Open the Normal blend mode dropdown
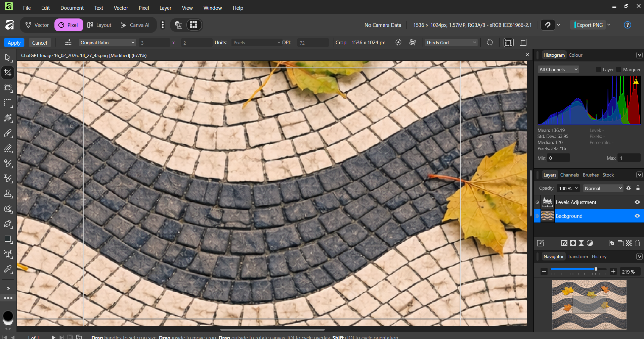Screen dimensions: 644x339 pyautogui.click(x=603, y=188)
